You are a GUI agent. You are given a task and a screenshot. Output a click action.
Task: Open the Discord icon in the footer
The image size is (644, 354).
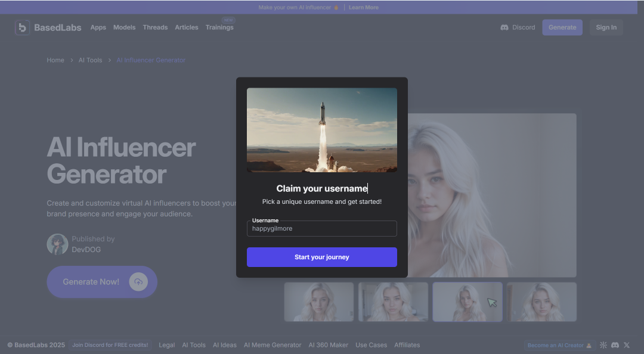tap(615, 346)
